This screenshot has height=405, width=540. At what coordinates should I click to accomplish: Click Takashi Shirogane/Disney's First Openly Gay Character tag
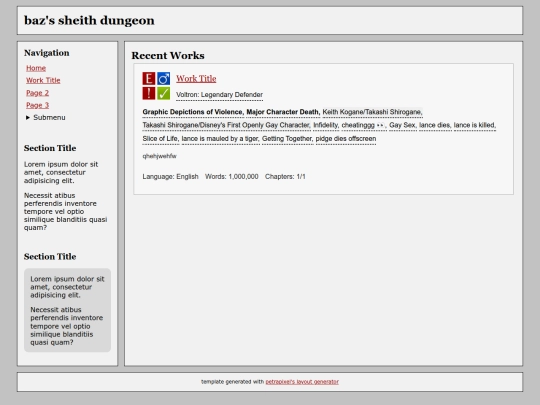click(x=226, y=125)
